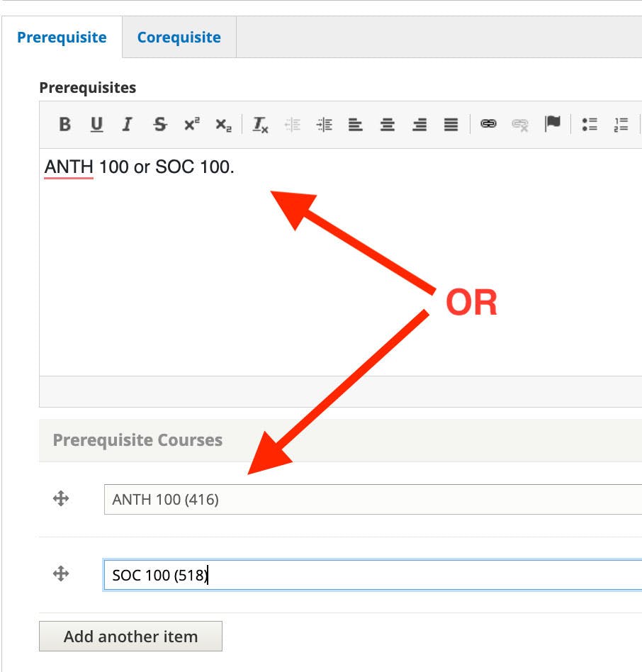Switch to the Corequisite tab
Image resolution: width=642 pixels, height=672 pixels.
tap(179, 38)
